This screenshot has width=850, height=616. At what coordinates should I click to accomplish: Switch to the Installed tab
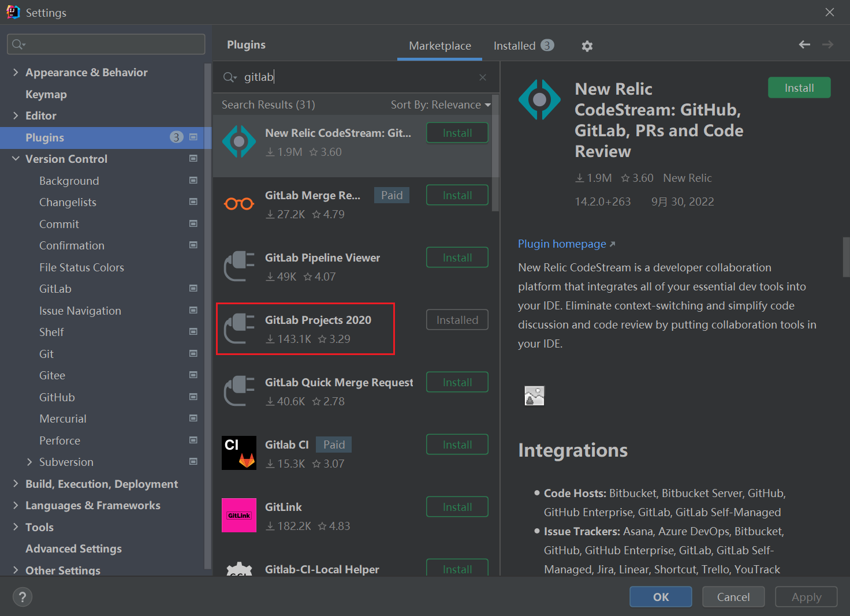(x=523, y=46)
